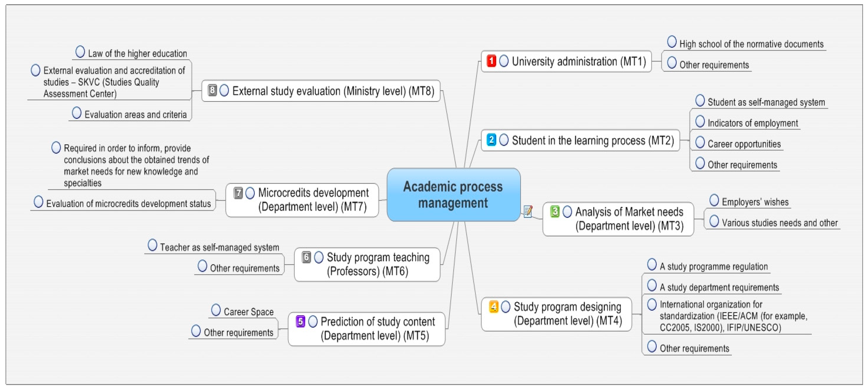Screen dimensions: 868x390
Task: Open the note icon beside central topic
Action: click(528, 212)
